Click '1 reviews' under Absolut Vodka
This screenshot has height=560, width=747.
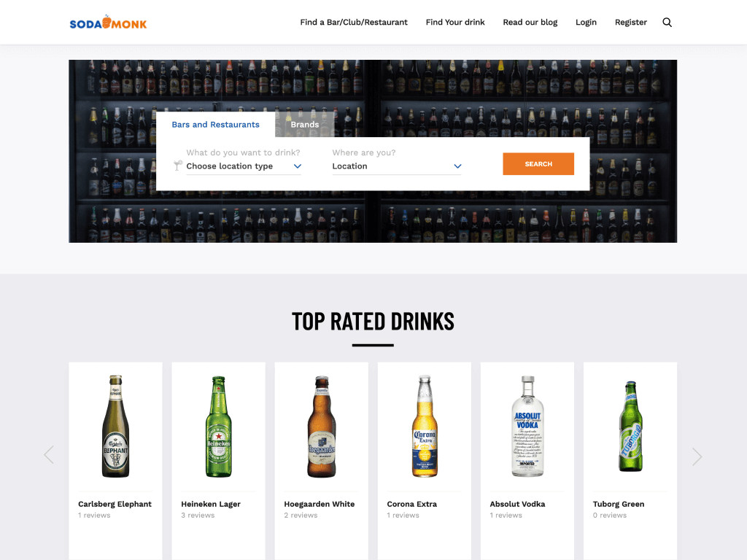(x=506, y=516)
